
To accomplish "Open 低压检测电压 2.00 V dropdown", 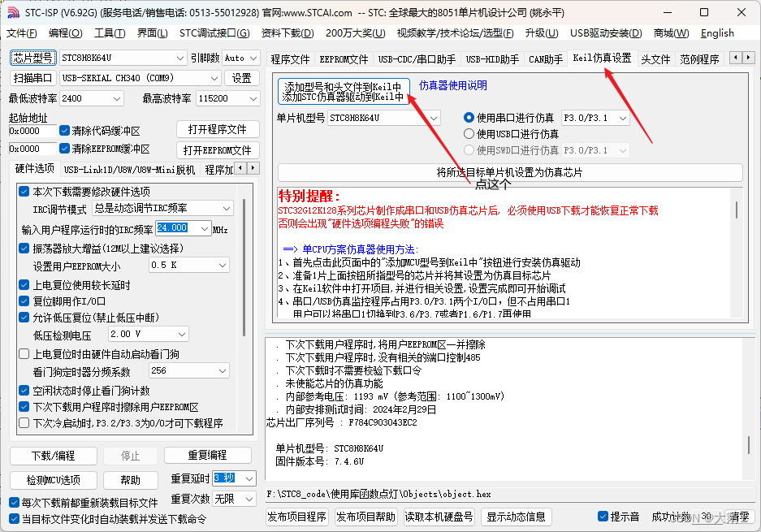I will point(148,334).
